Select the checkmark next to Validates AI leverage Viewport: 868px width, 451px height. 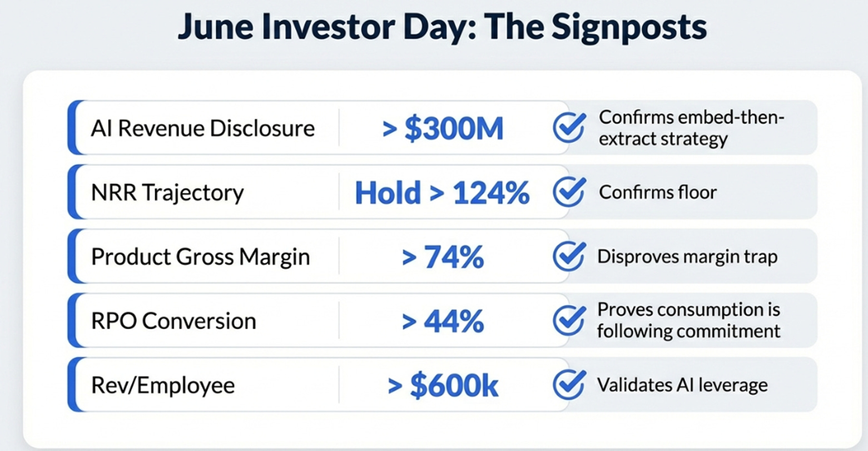(569, 385)
